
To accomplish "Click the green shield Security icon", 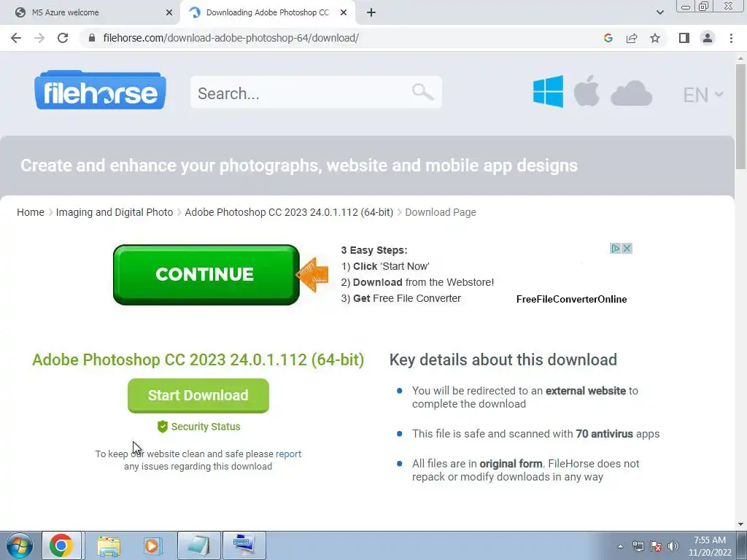I will (x=163, y=427).
